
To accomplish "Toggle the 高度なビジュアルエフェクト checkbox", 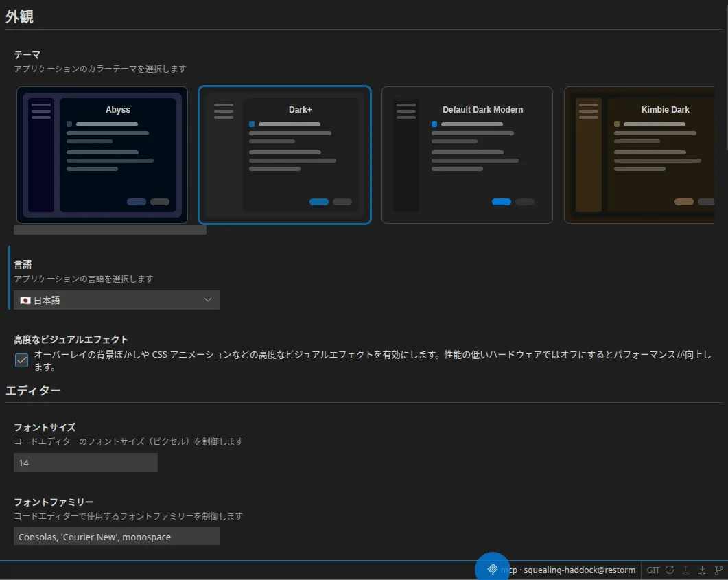I will [21, 360].
